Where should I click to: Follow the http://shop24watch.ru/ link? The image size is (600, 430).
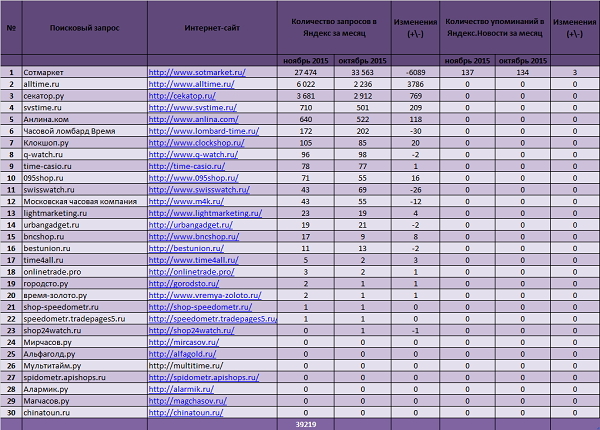[x=191, y=331]
